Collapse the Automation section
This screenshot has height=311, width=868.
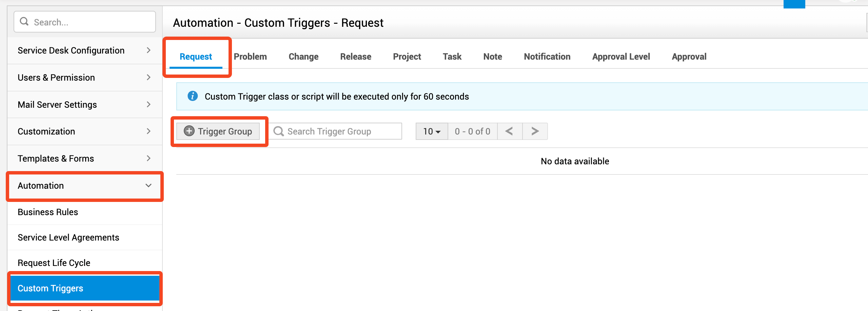point(85,186)
